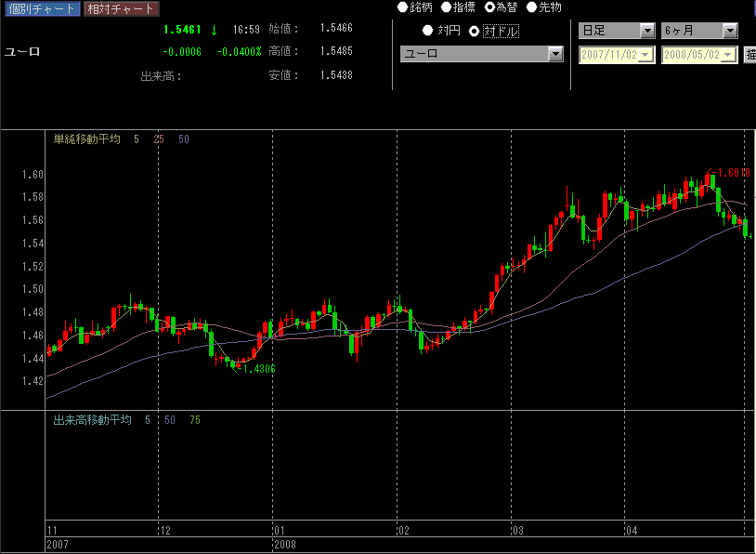The image size is (756, 554).
Task: Open the 日足 chart interval dropdown
Action: 645,31
